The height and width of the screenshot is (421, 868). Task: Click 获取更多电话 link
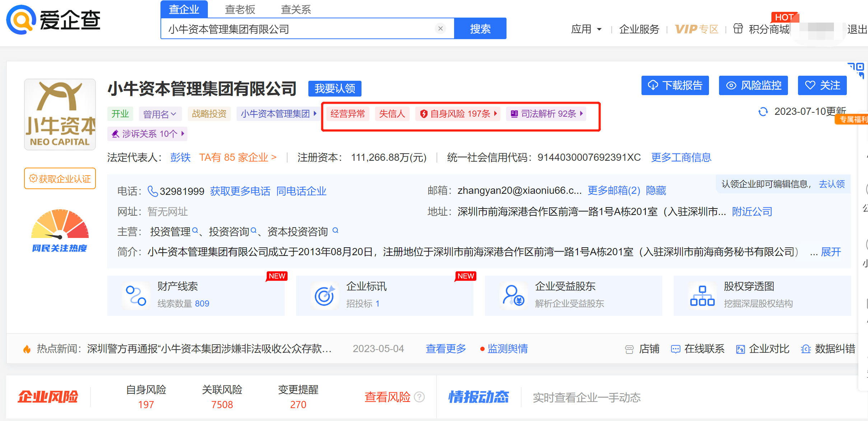(x=240, y=191)
